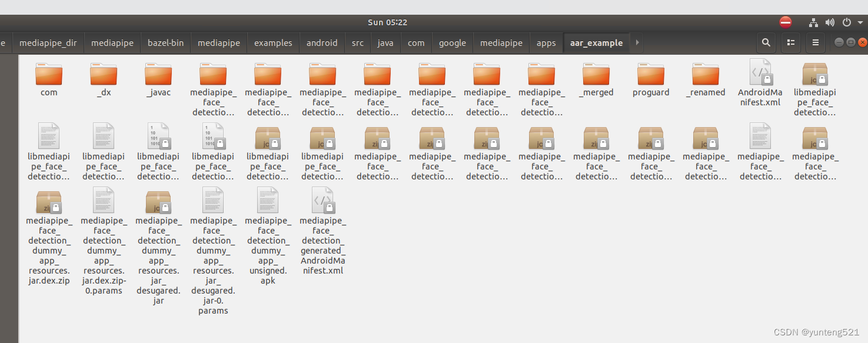
Task: Click the power icon in top bar
Action: [847, 22]
